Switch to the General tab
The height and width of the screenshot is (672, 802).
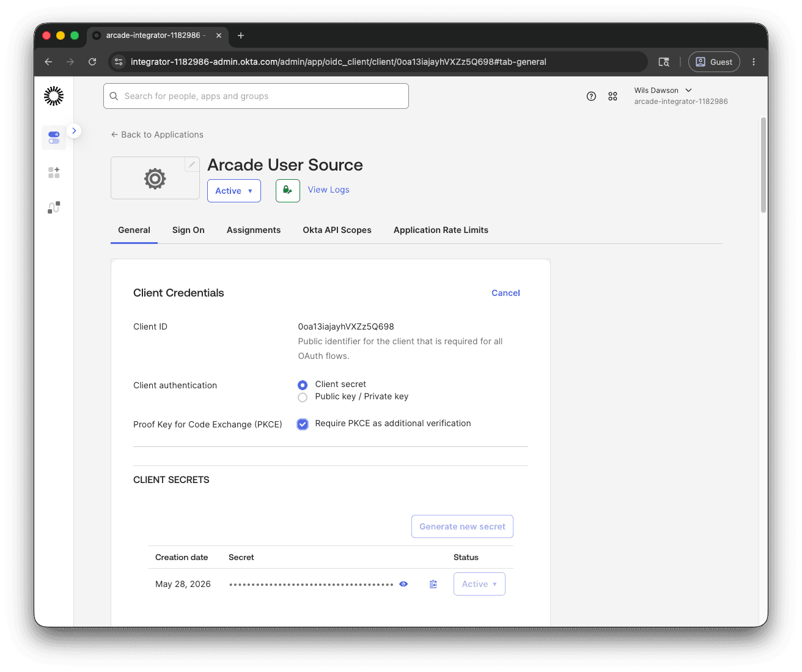(x=134, y=230)
